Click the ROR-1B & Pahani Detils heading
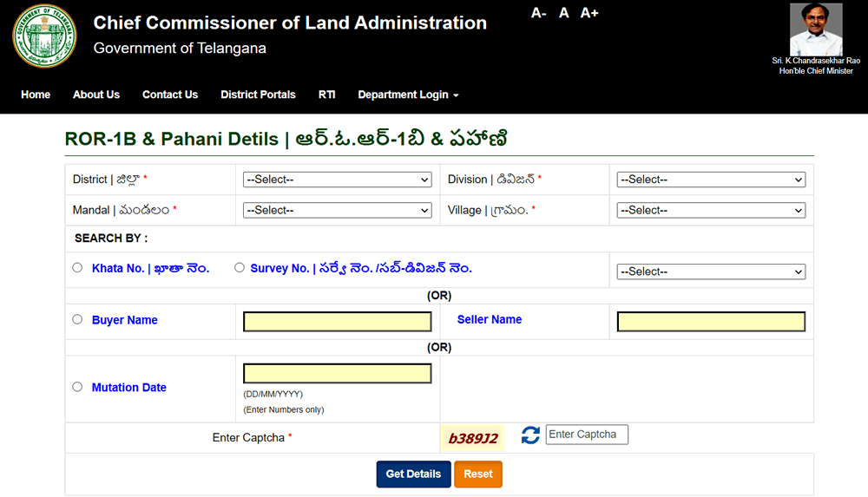The width and height of the screenshot is (868, 497). 286,139
